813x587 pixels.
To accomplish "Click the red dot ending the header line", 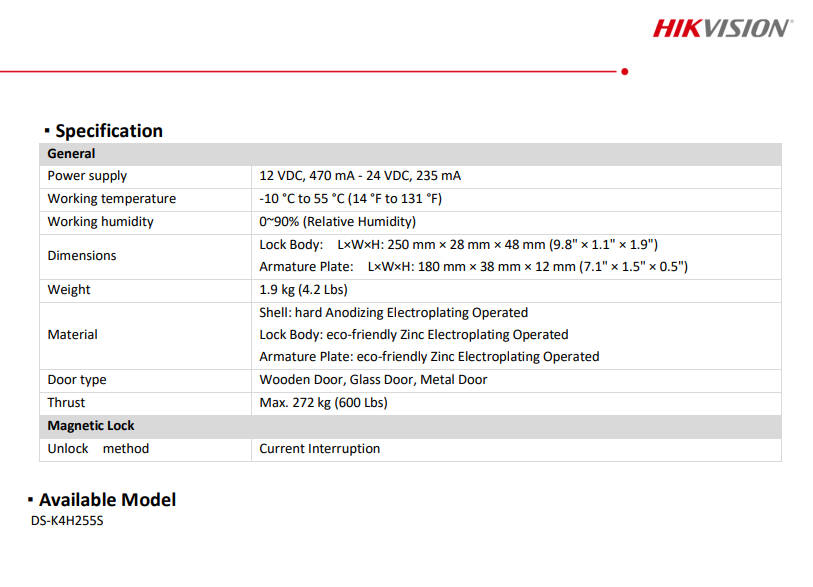I will click(625, 71).
